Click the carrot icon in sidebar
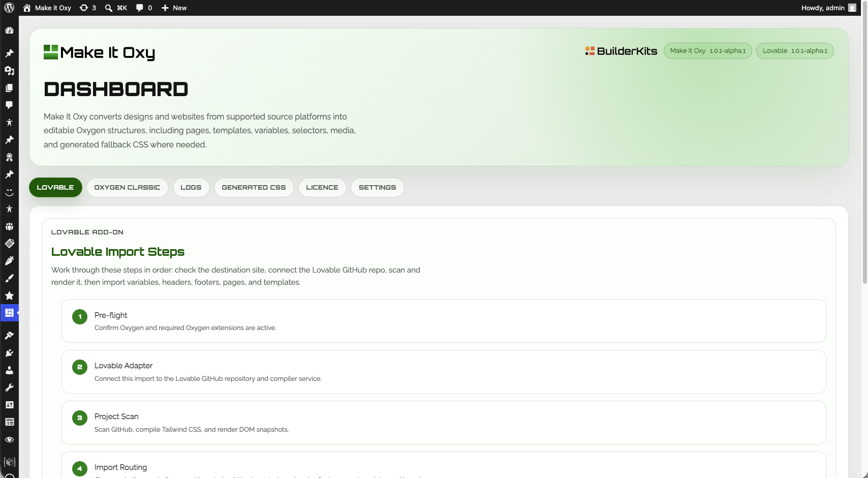 [9, 261]
